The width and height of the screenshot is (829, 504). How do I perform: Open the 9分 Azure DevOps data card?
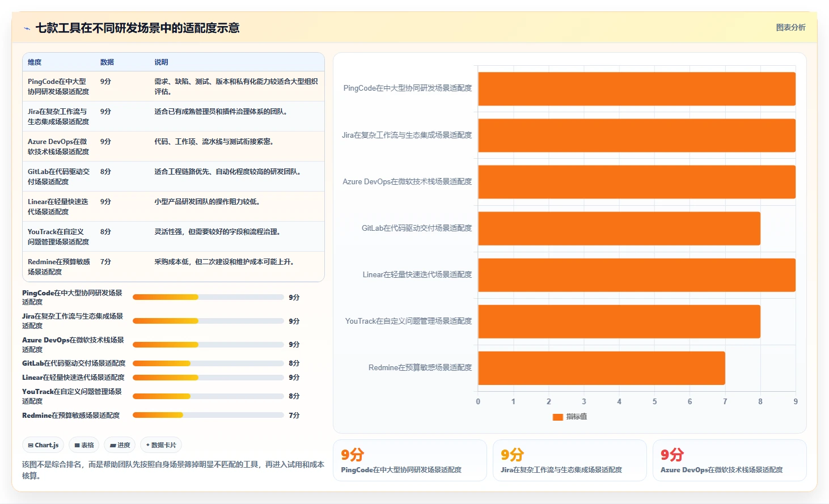(x=729, y=460)
